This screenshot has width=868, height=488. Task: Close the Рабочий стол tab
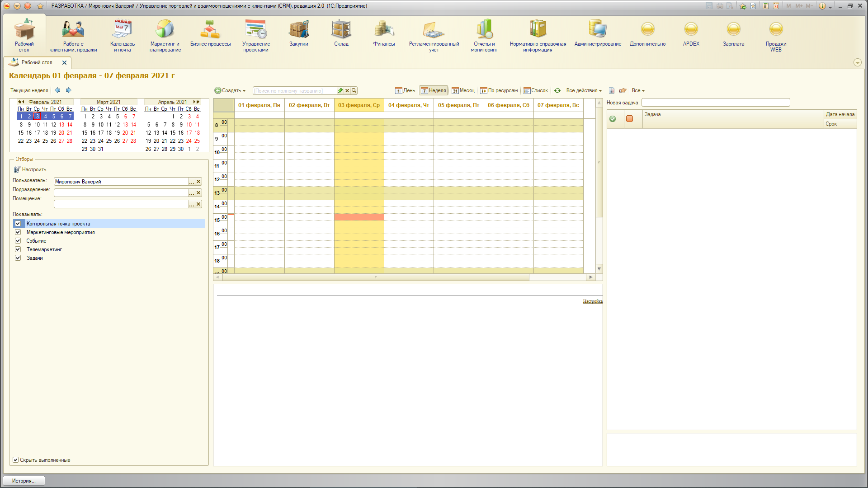pyautogui.click(x=64, y=63)
